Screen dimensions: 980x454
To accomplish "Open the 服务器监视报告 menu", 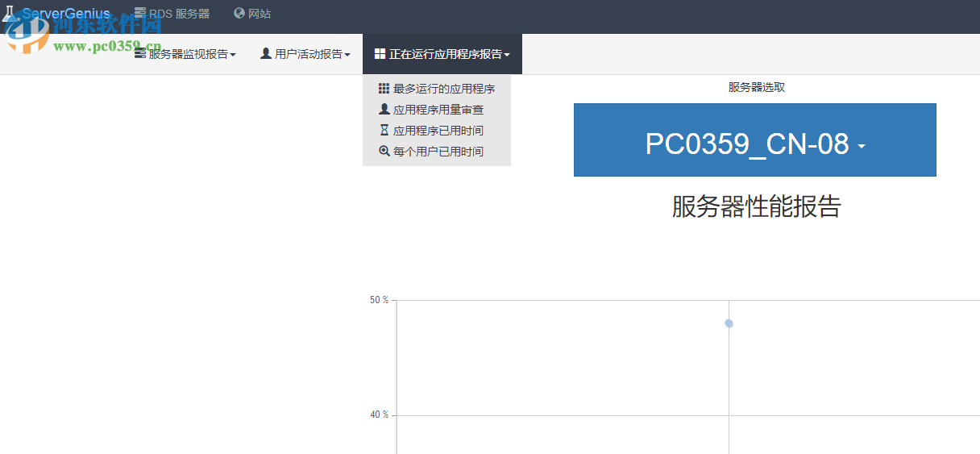I will pyautogui.click(x=185, y=54).
